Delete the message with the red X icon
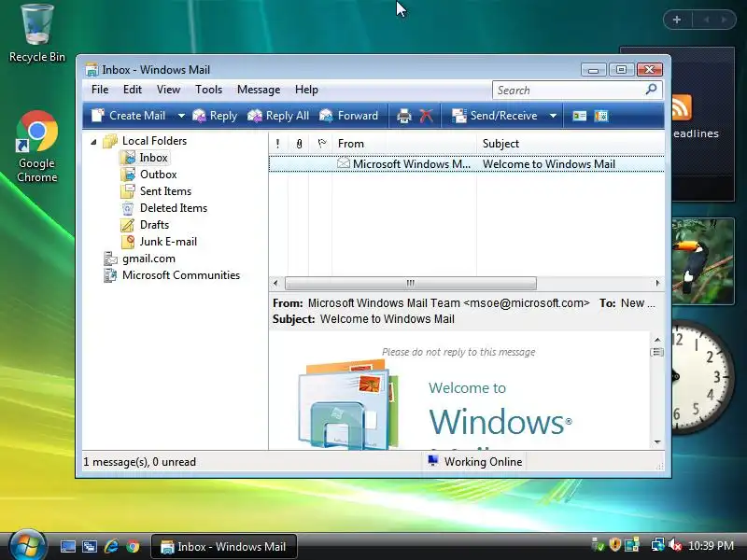 (x=426, y=116)
